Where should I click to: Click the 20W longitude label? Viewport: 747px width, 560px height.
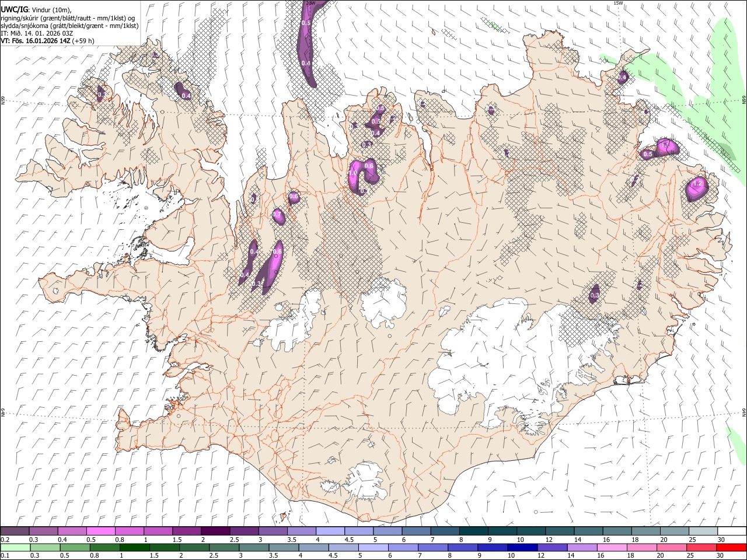click(310, 3)
